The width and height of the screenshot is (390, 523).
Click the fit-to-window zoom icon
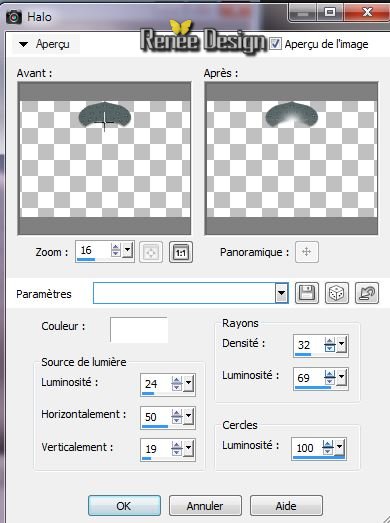pos(150,252)
